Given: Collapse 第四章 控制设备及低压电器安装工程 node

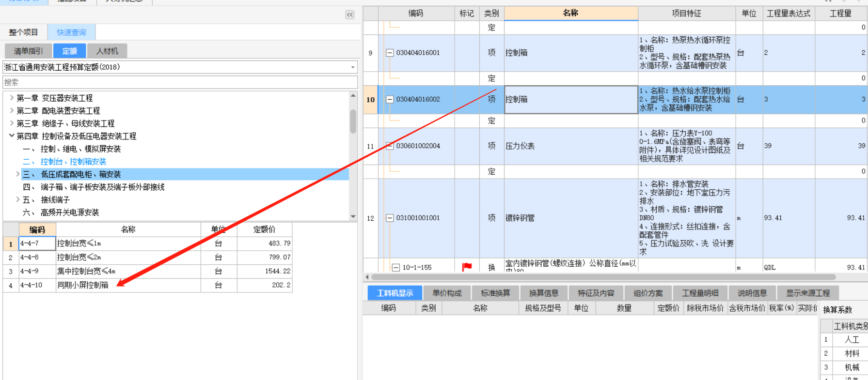Looking at the screenshot, I should pyautogui.click(x=12, y=136).
